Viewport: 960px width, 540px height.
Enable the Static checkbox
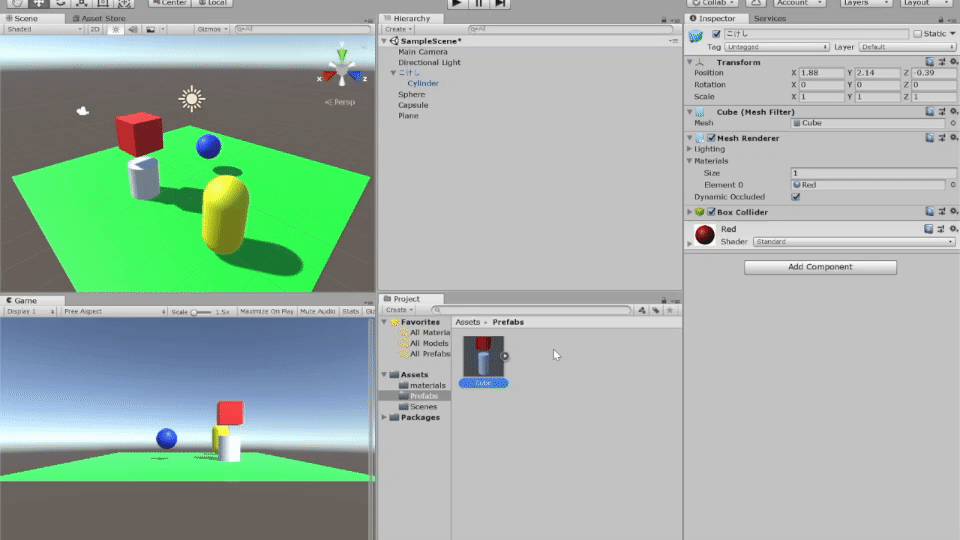click(917, 34)
